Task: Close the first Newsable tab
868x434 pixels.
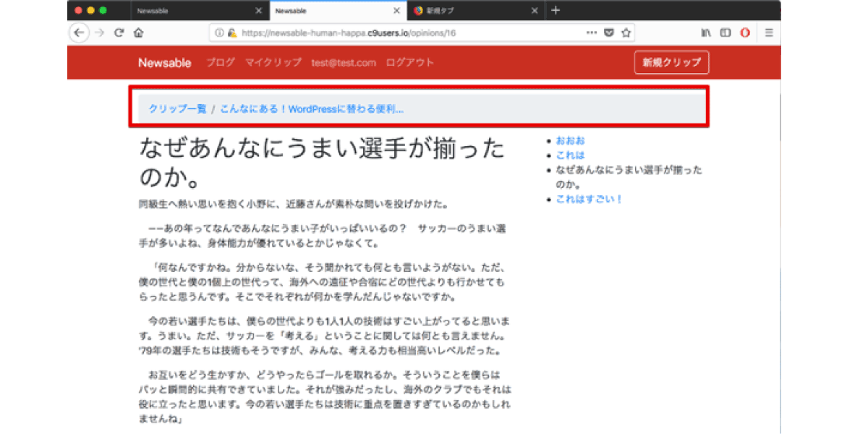Action: pyautogui.click(x=259, y=11)
